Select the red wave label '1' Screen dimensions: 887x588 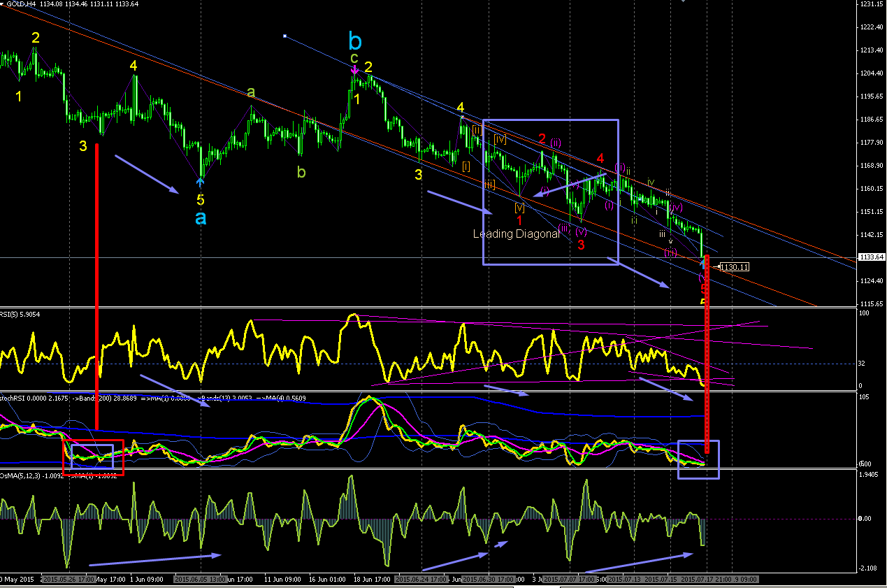coord(519,220)
